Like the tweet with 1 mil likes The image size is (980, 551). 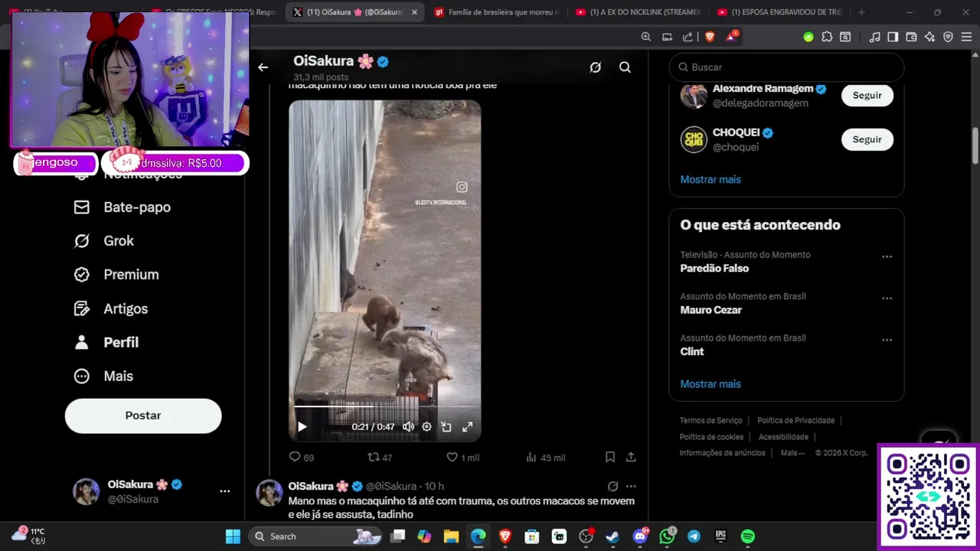[x=462, y=458]
